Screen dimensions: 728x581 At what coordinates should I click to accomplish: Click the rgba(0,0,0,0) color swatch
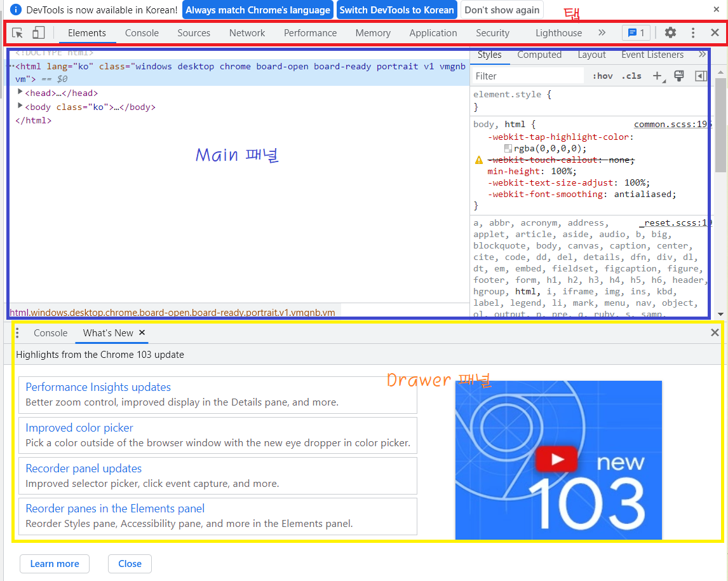[x=508, y=149]
